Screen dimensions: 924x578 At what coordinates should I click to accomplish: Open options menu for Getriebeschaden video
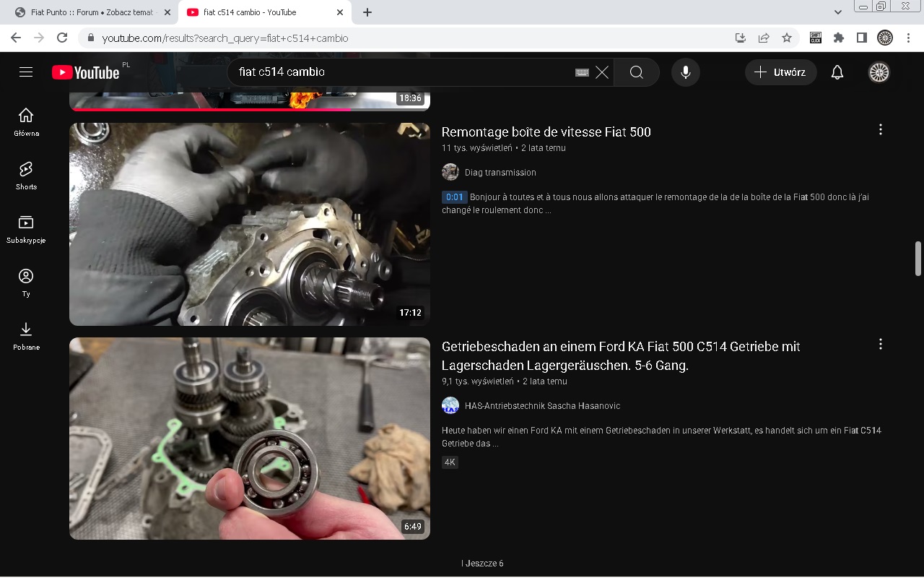point(880,345)
